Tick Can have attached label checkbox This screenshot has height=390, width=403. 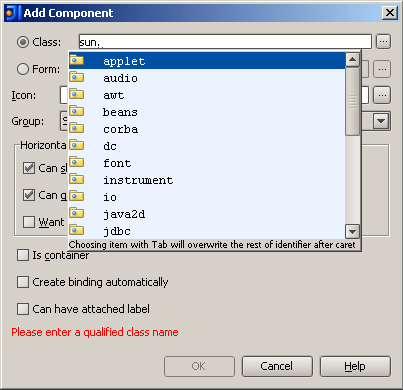pyautogui.click(x=23, y=309)
